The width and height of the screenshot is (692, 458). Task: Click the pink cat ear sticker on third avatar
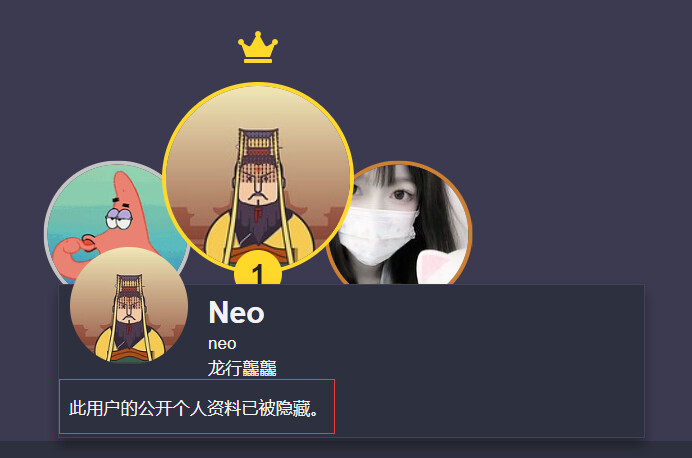point(438,266)
